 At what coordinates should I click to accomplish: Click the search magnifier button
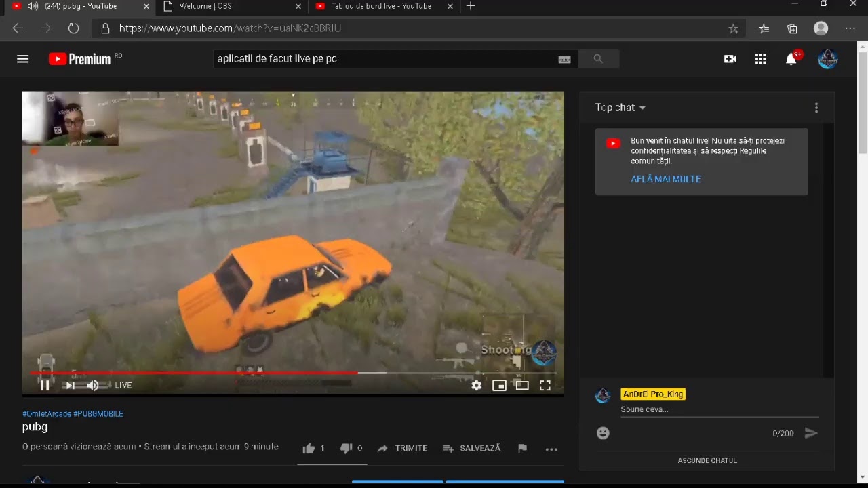click(x=598, y=59)
